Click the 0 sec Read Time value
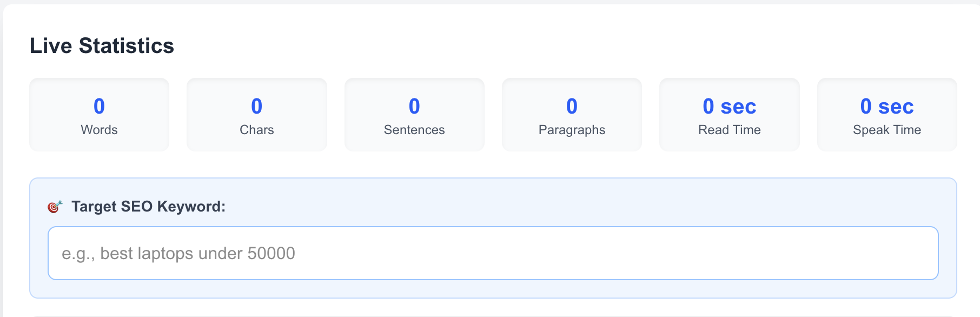 (729, 107)
